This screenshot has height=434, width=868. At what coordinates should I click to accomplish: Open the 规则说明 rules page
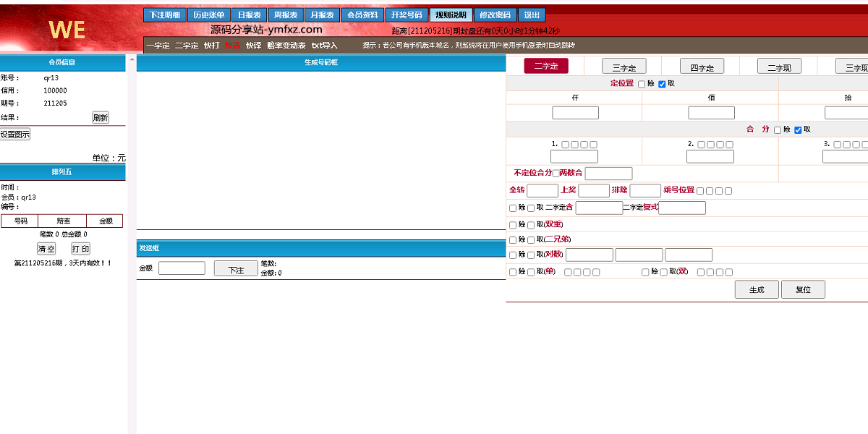tap(450, 14)
